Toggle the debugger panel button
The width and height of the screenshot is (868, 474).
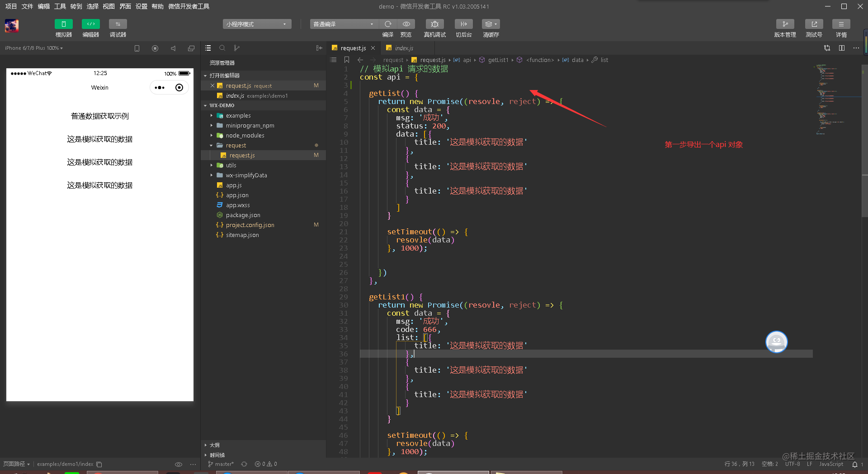coord(118,24)
